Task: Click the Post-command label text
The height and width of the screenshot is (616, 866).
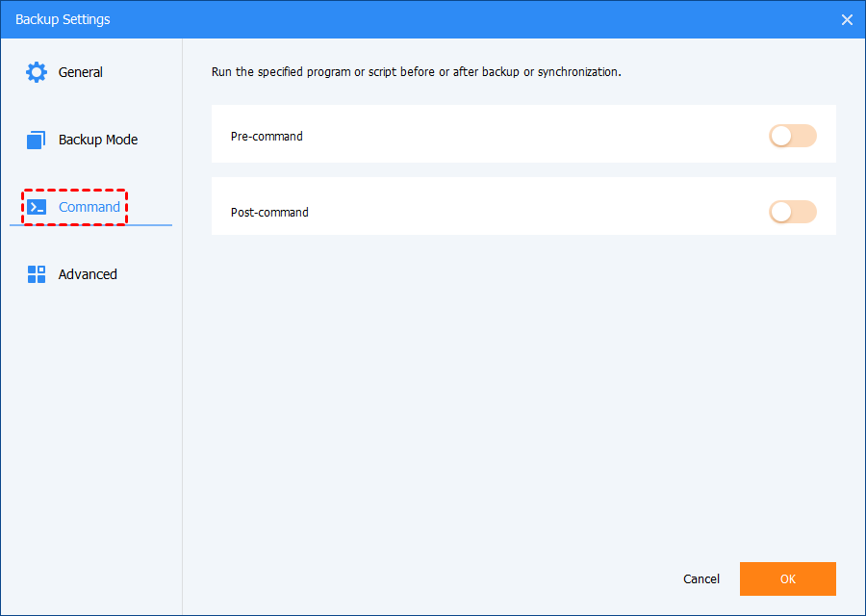Action: (x=269, y=212)
